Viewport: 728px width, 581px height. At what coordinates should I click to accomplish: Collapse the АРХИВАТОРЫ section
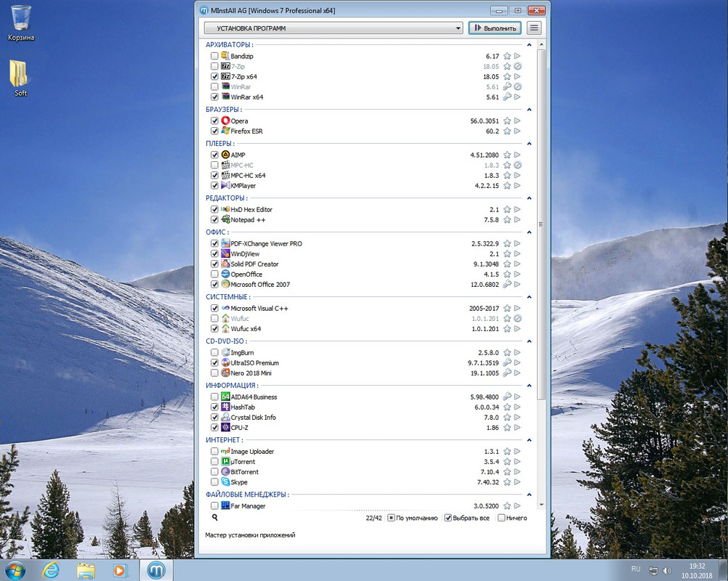[529, 44]
